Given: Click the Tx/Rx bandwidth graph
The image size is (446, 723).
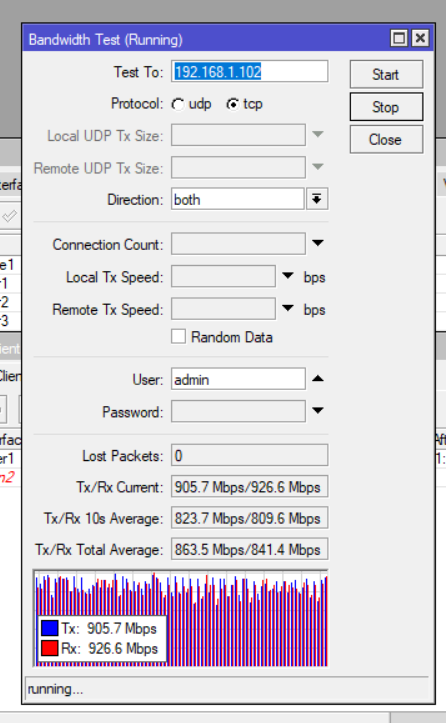Looking at the screenshot, I should tap(181, 618).
